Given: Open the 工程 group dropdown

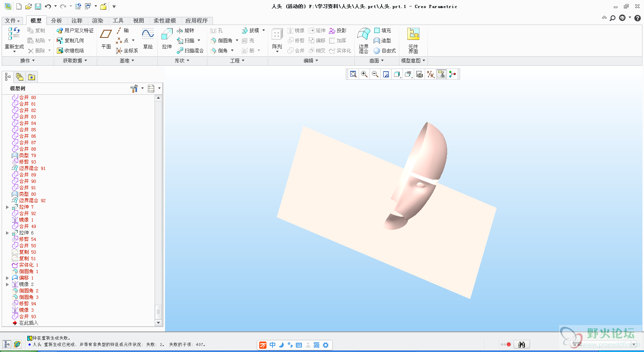Looking at the screenshot, I should point(237,61).
